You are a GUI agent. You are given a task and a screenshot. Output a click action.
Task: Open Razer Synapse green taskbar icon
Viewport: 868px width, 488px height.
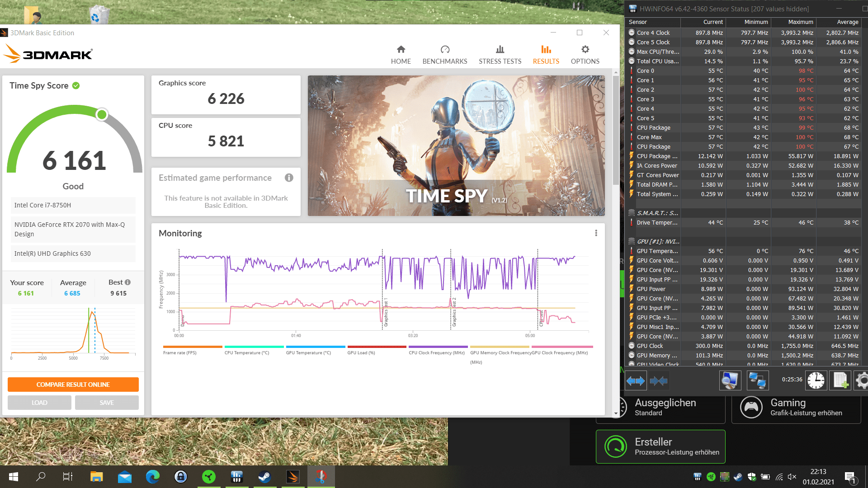point(209,477)
